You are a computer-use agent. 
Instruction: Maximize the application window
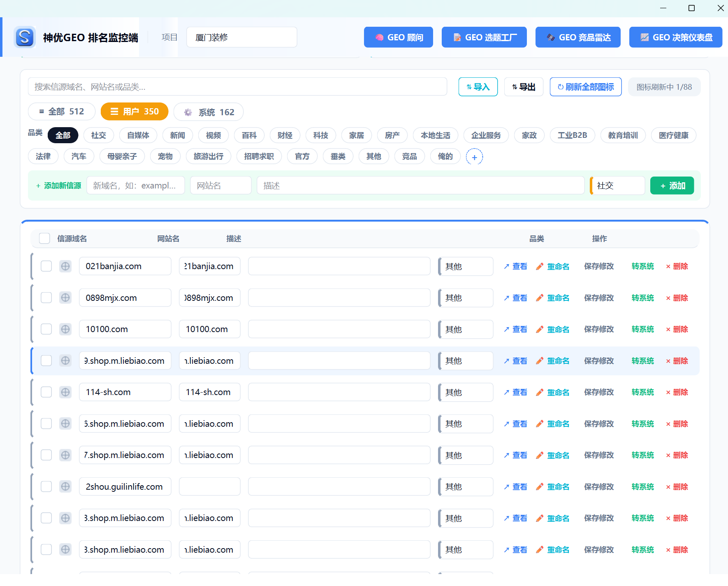coord(691,8)
